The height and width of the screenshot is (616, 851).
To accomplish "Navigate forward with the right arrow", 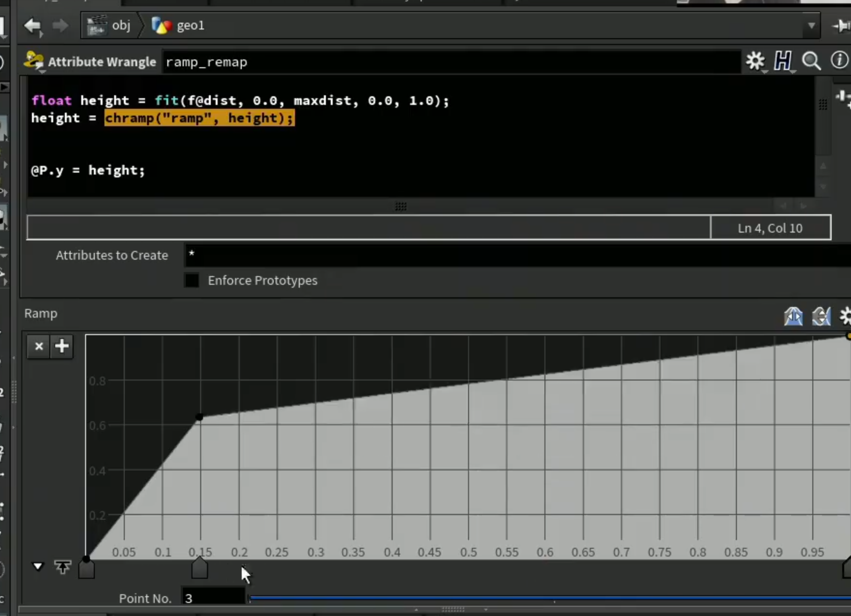I will coord(60,26).
